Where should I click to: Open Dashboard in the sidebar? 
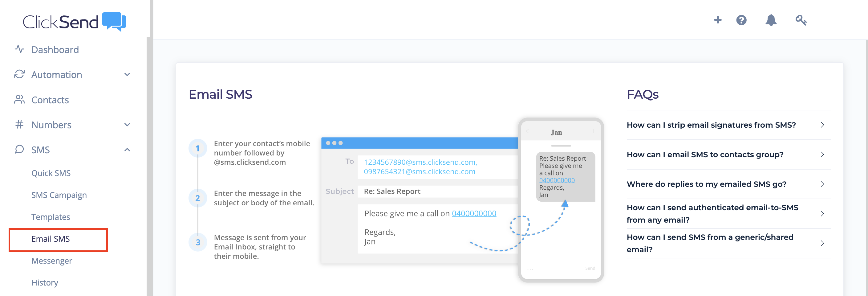click(x=55, y=50)
